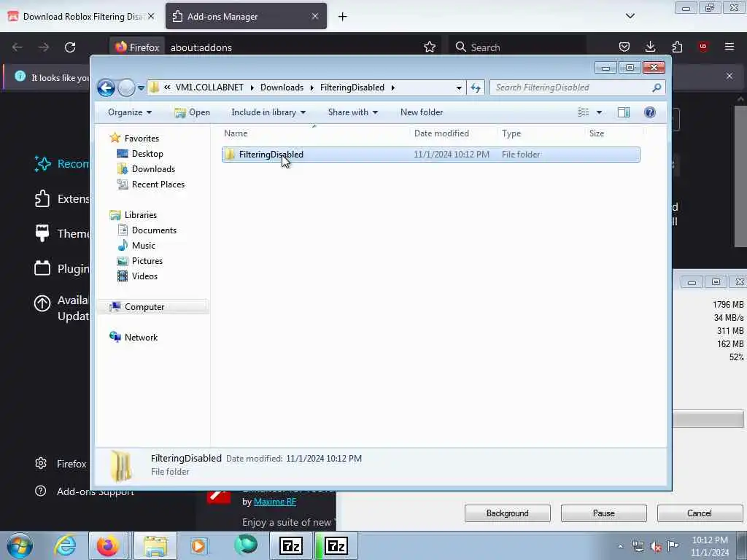Click the Background button in 7-Zip dialog
Screen dimensions: 747x560
pyautogui.click(x=508, y=513)
